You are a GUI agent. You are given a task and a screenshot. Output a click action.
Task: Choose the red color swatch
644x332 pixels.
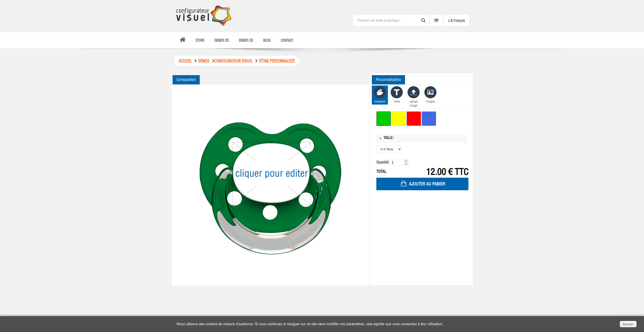[414, 118]
